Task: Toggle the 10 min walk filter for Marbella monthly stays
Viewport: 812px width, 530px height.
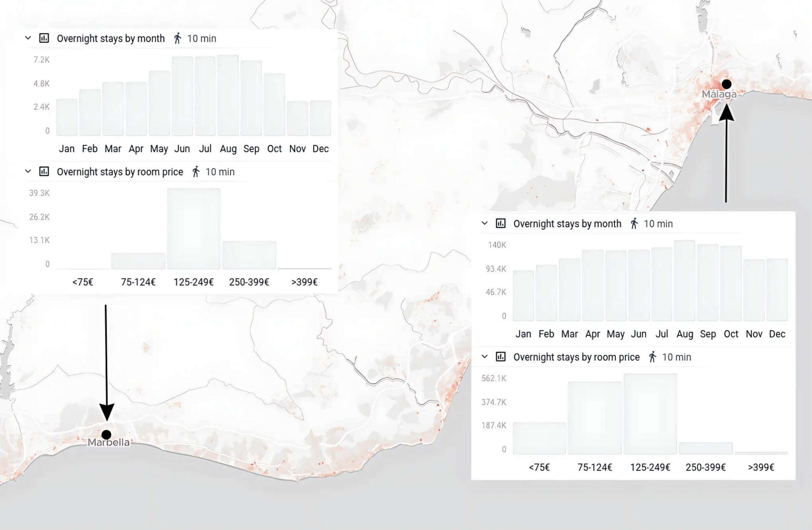Action: (x=201, y=38)
